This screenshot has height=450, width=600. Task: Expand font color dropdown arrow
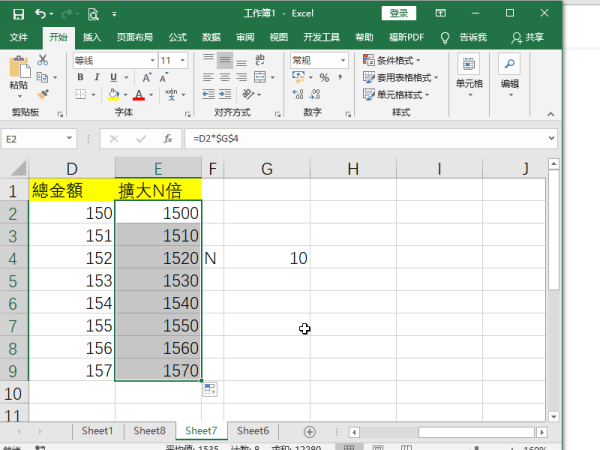pos(151,95)
